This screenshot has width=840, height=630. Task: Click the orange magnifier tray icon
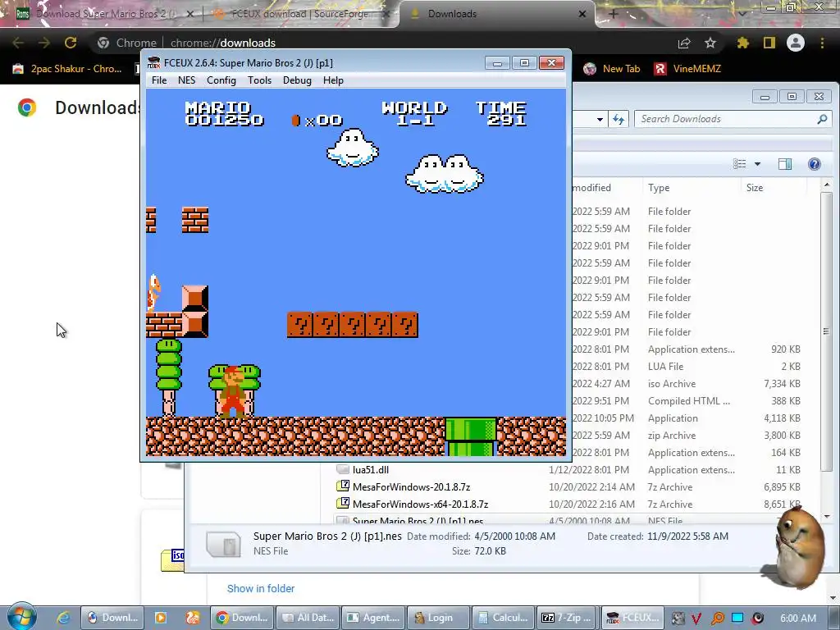[x=717, y=619]
